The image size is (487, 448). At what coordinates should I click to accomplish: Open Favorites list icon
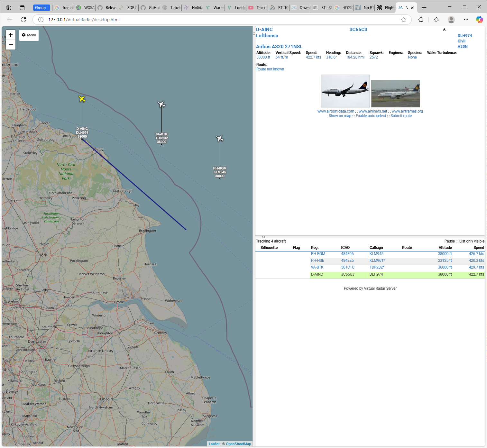(436, 20)
